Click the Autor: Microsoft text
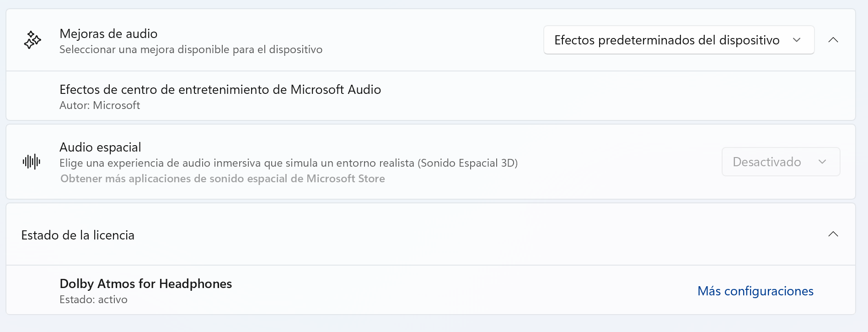The image size is (868, 332). coord(100,105)
